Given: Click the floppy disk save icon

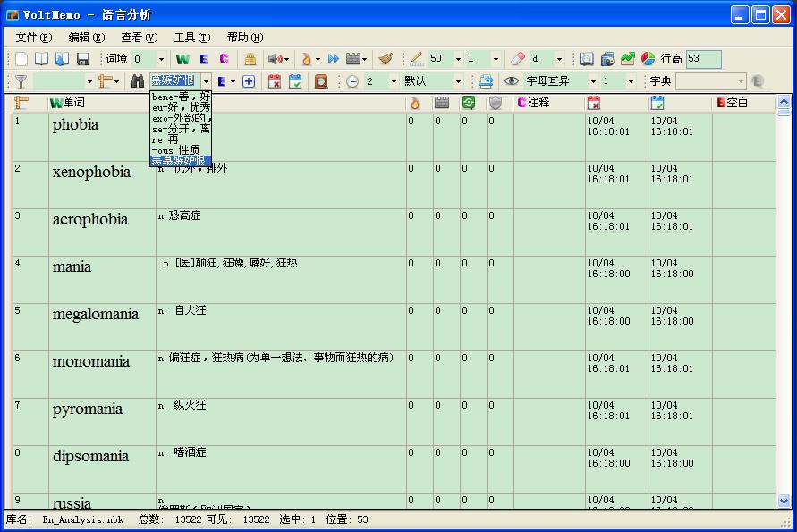Looking at the screenshot, I should point(83,59).
